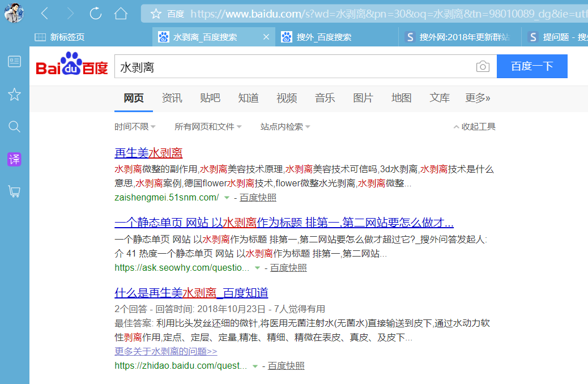Expand the 时间不限 time filter dropdown
This screenshot has height=384, width=588.
(x=135, y=127)
